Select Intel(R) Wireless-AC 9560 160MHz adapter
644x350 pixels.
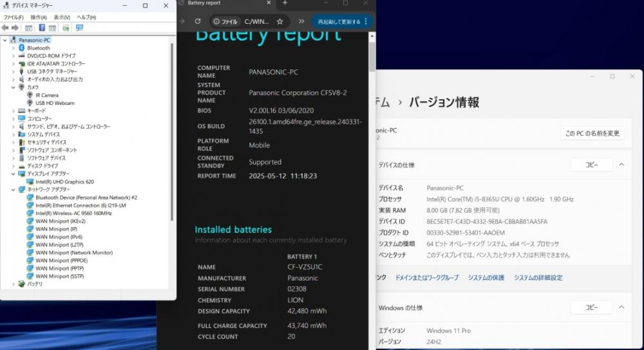73,214
